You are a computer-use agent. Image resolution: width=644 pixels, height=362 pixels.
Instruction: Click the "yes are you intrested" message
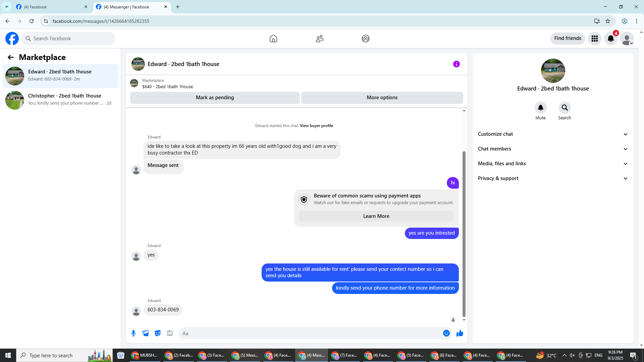pos(432,233)
